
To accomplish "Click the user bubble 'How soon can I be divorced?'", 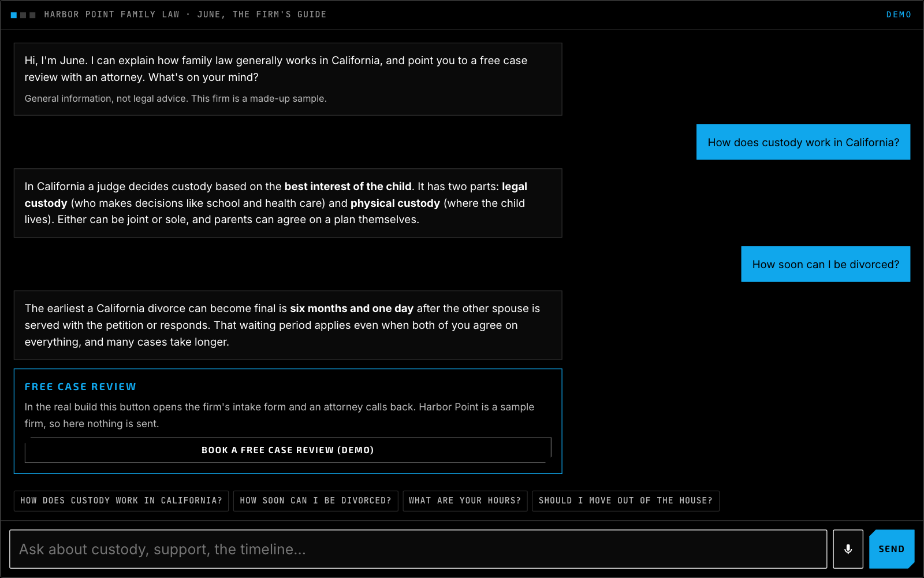I will pyautogui.click(x=826, y=264).
